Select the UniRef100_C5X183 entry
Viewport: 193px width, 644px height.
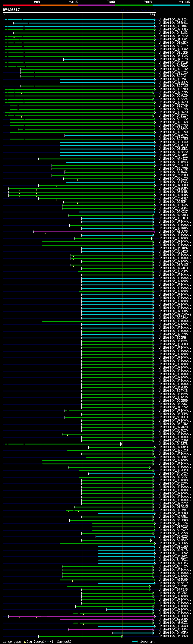point(173,175)
